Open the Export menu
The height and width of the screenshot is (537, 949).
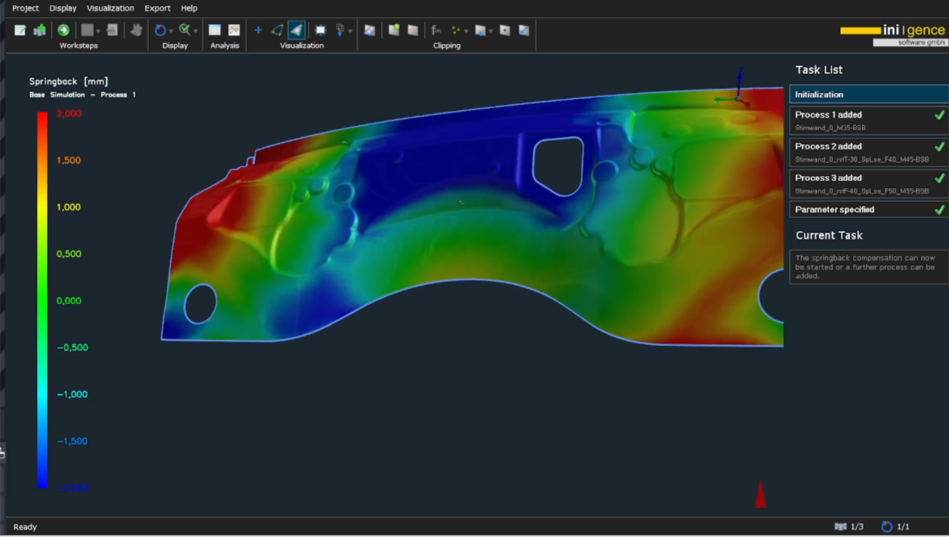(x=157, y=8)
